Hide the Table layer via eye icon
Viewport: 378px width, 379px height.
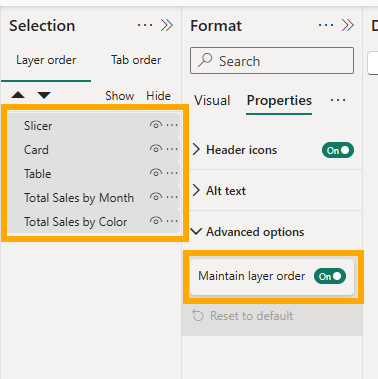[156, 173]
